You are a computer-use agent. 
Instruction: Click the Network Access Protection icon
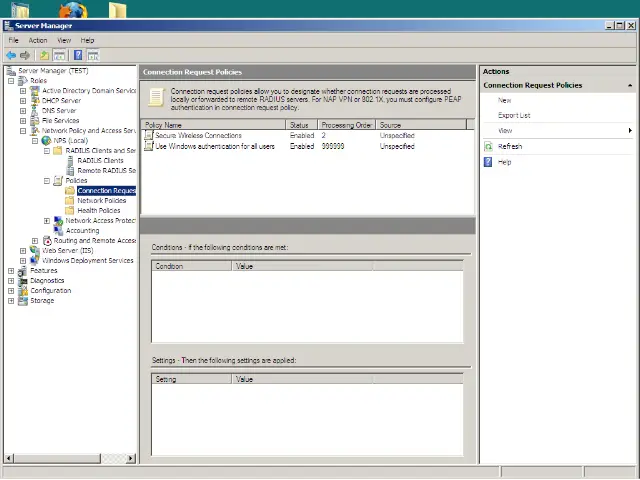point(58,220)
